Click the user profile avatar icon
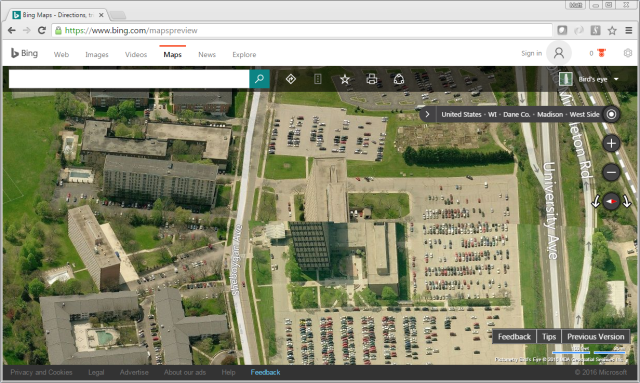Image resolution: width=640 pixels, height=383 pixels. [x=559, y=53]
